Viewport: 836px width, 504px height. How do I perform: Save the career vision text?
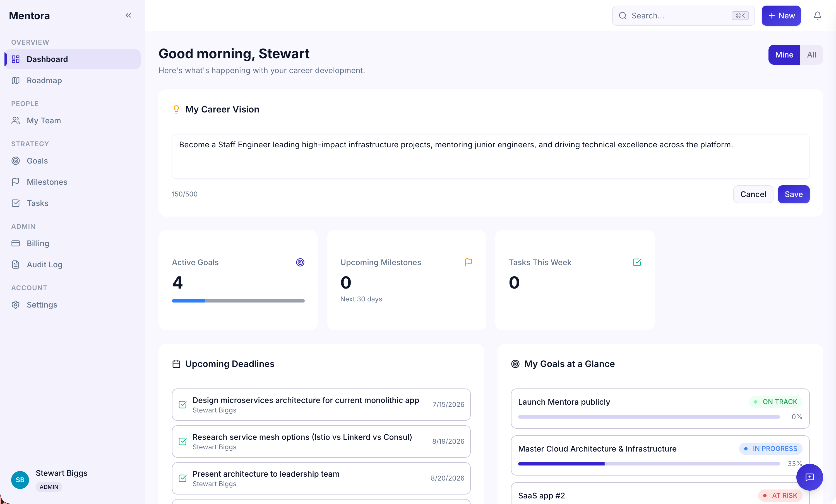click(x=794, y=194)
